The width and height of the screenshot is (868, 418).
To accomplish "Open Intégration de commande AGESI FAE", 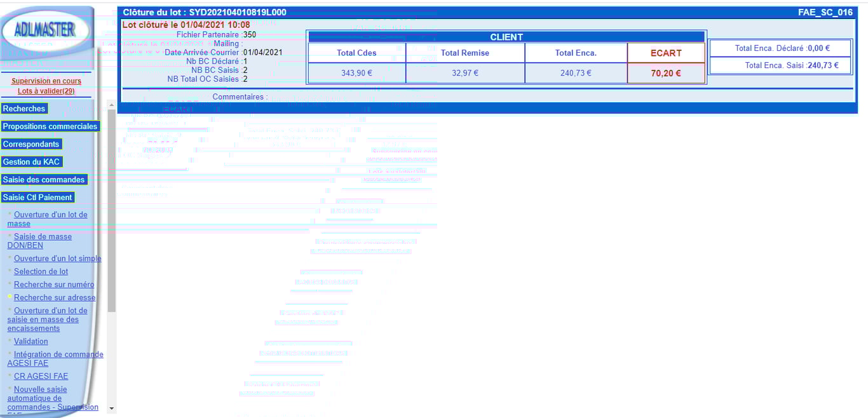I will pyautogui.click(x=55, y=359).
